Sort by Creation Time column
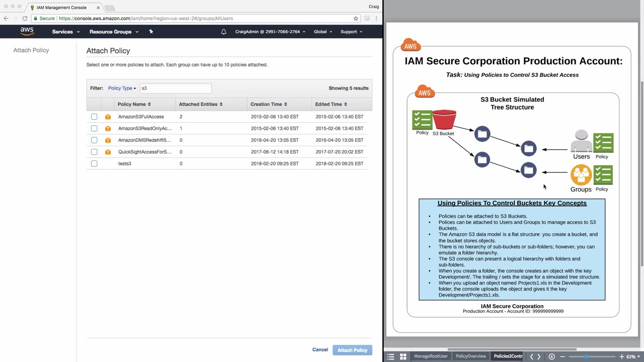Screen dimensions: 644x362 (x=269, y=105)
